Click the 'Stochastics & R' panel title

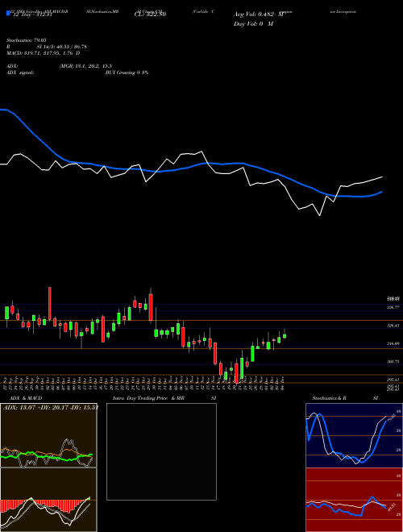(x=329, y=398)
